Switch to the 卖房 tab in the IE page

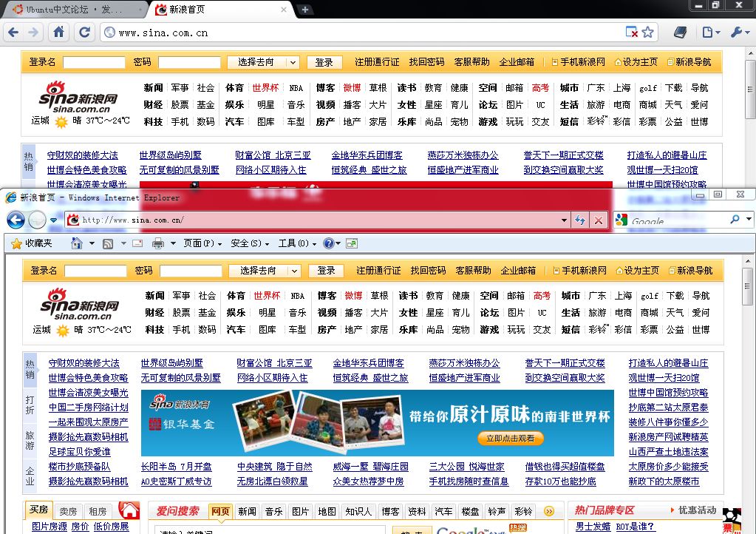click(68, 511)
